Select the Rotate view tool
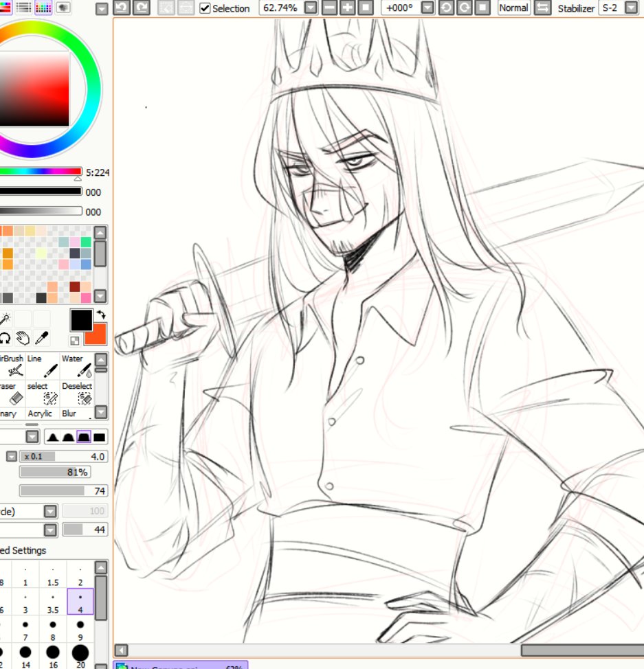The image size is (644, 669). point(5,339)
